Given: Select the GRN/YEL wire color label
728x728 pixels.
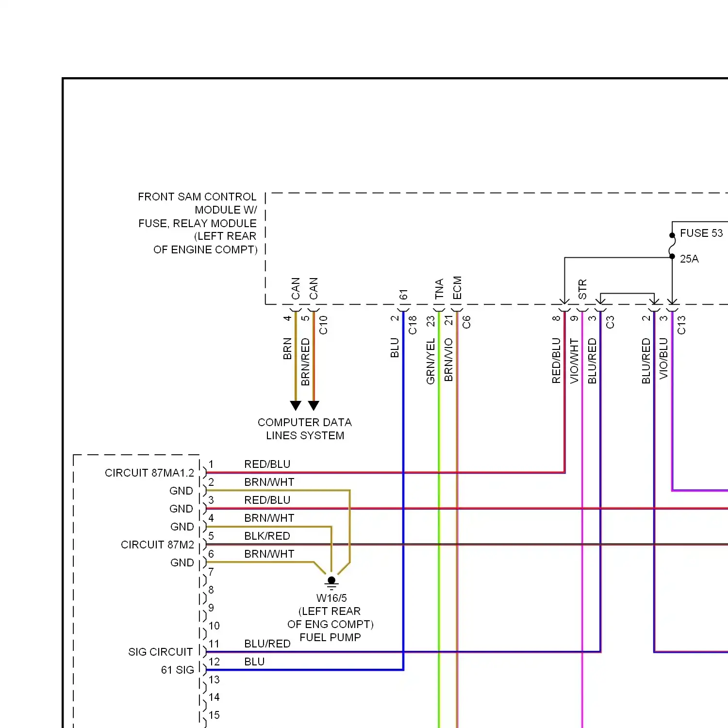Looking at the screenshot, I should 430,362.
